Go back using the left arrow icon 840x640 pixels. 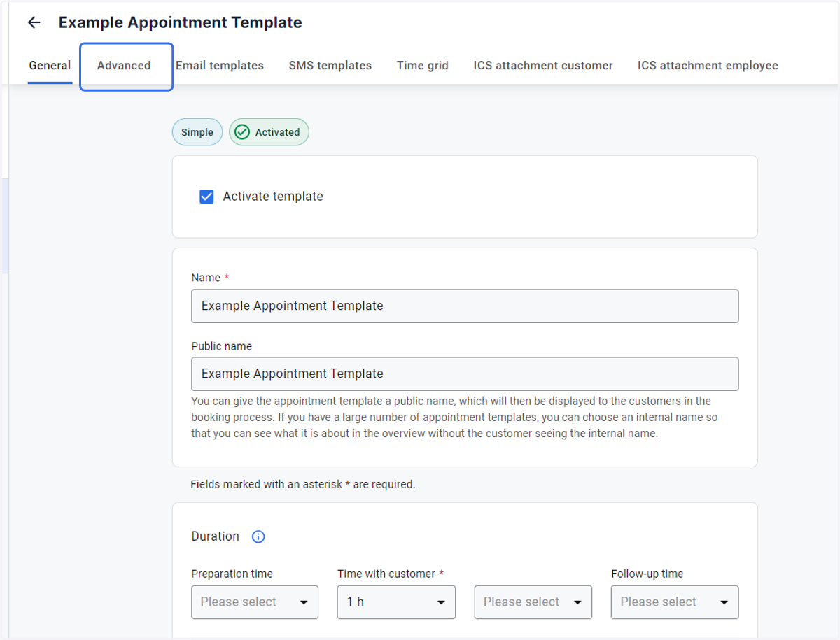click(x=34, y=22)
